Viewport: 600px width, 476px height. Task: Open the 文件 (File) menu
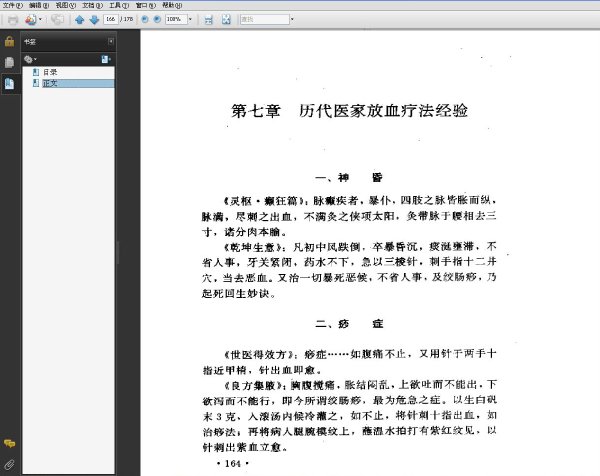12,5
